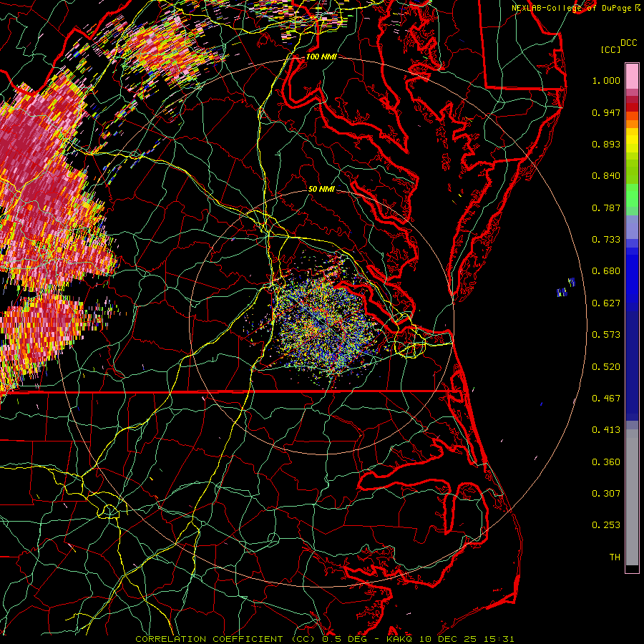Click the 0.947 scale label

(606, 112)
